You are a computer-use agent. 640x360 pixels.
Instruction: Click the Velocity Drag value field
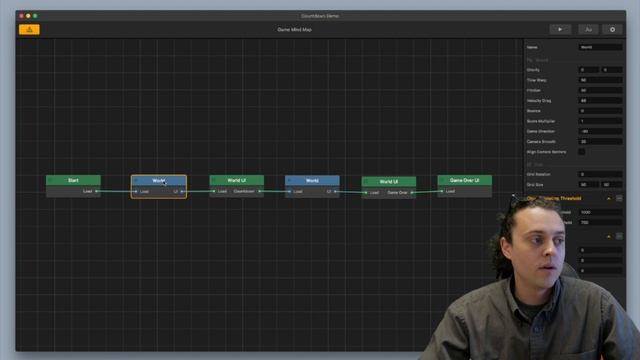pos(600,100)
